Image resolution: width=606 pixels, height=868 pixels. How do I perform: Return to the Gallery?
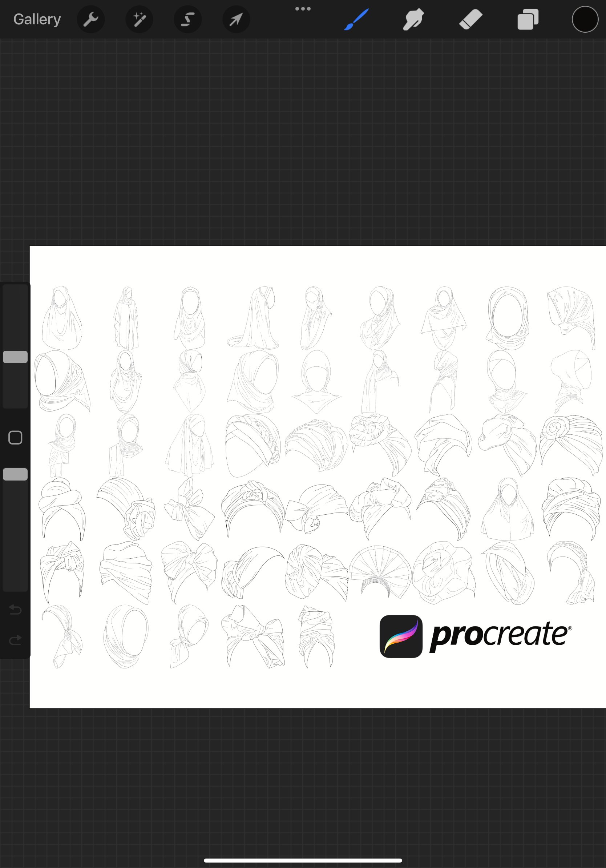click(x=36, y=19)
